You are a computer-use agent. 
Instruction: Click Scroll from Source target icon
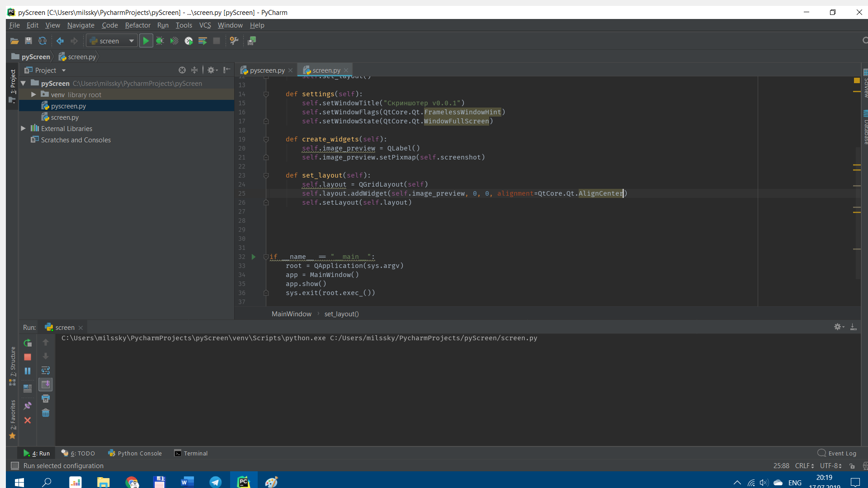[182, 70]
